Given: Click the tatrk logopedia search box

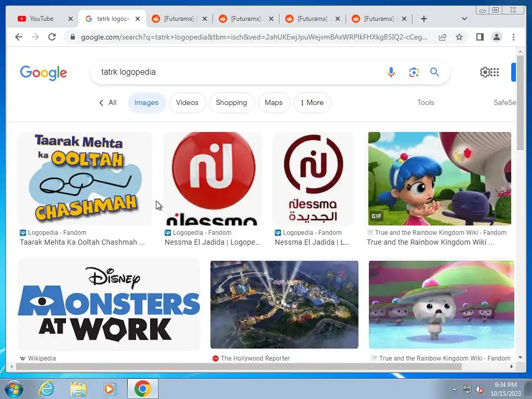Looking at the screenshot, I should click(237, 72).
